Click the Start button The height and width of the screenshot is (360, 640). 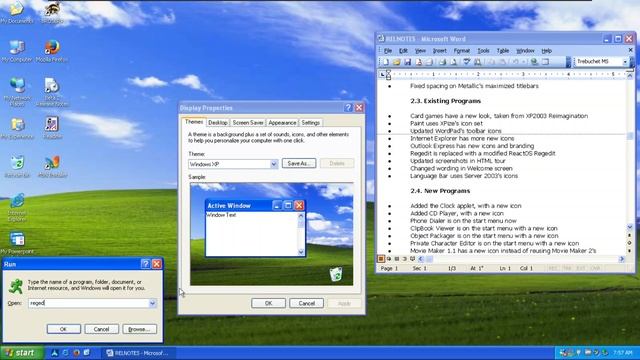pos(21,353)
